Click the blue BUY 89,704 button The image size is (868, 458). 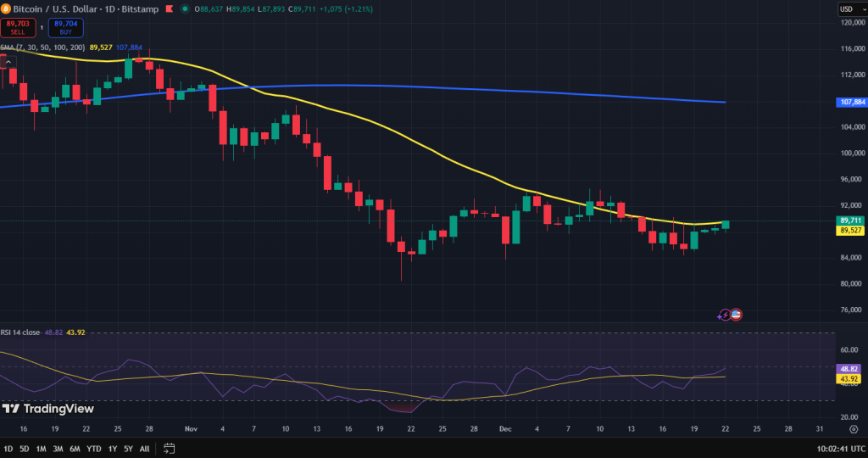66,28
